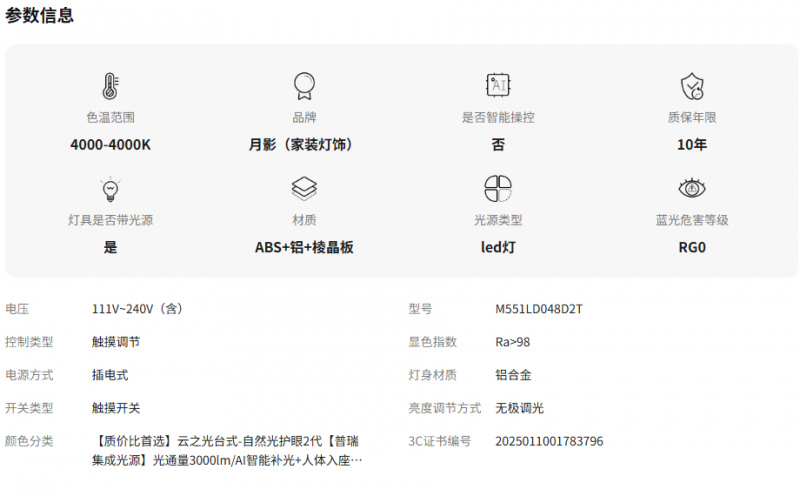Click the thermometer icon above 色温范围
The height and width of the screenshot is (496, 800).
point(110,86)
